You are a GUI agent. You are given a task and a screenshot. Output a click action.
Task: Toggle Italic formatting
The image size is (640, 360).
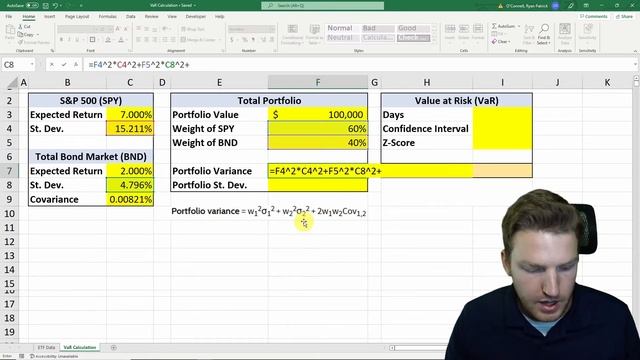69,40
